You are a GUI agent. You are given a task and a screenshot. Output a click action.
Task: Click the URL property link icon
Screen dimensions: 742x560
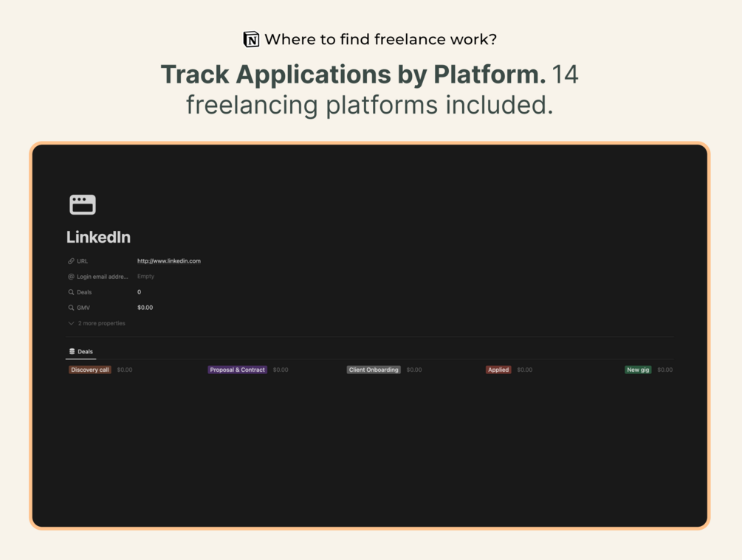(x=71, y=261)
